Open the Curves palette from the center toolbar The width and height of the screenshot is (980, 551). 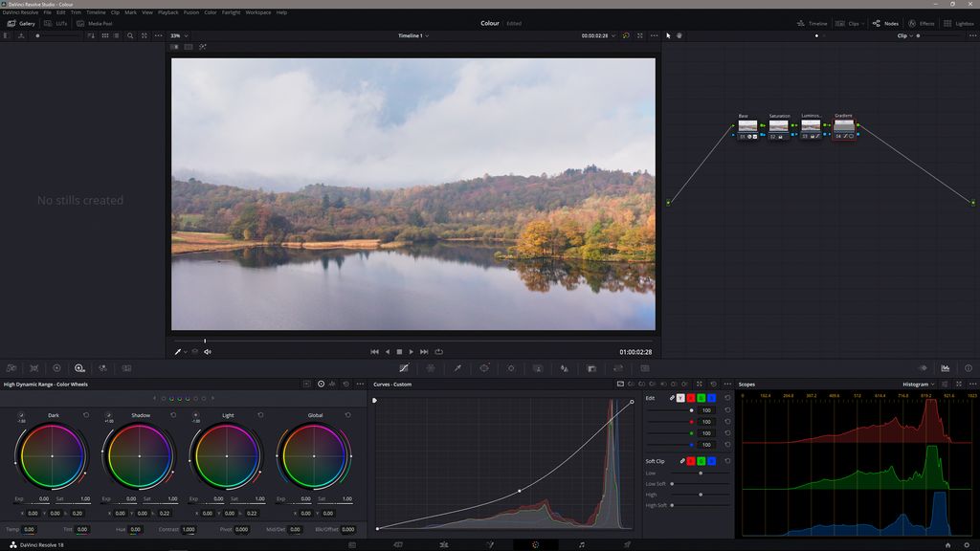coord(403,367)
